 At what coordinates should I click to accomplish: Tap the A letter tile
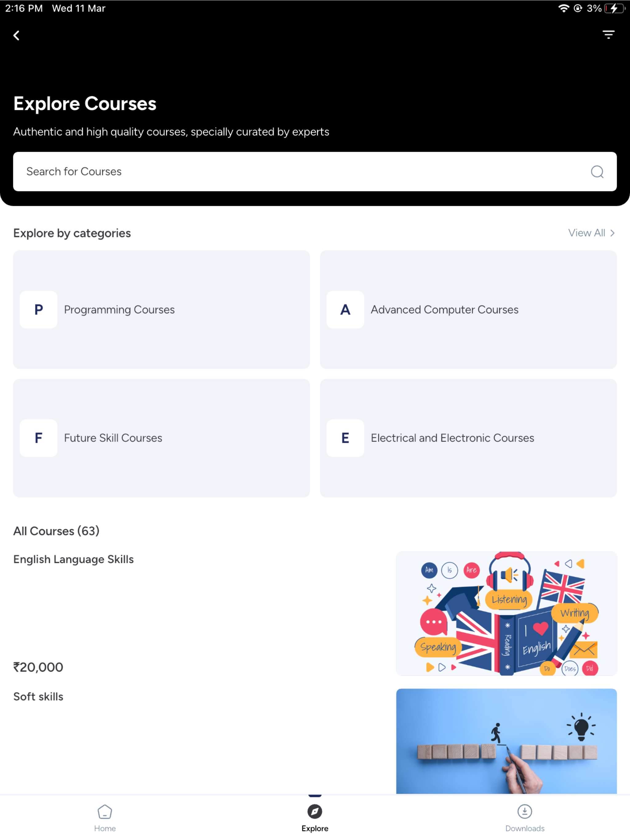(345, 310)
